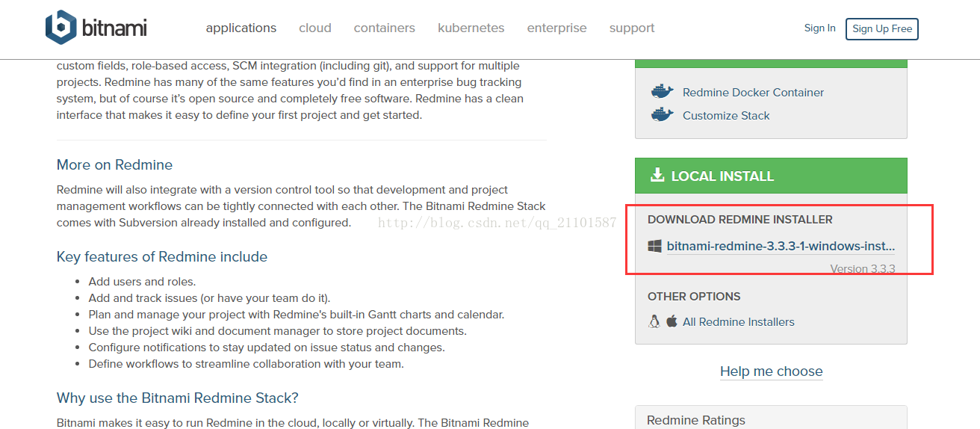
Task: Open the support menu
Action: 632,28
